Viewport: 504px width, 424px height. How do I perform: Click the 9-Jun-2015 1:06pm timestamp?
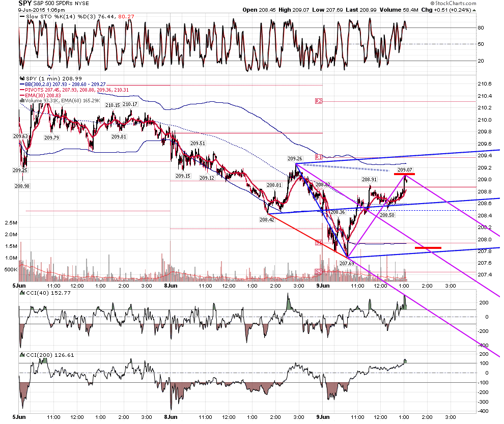pos(41,10)
